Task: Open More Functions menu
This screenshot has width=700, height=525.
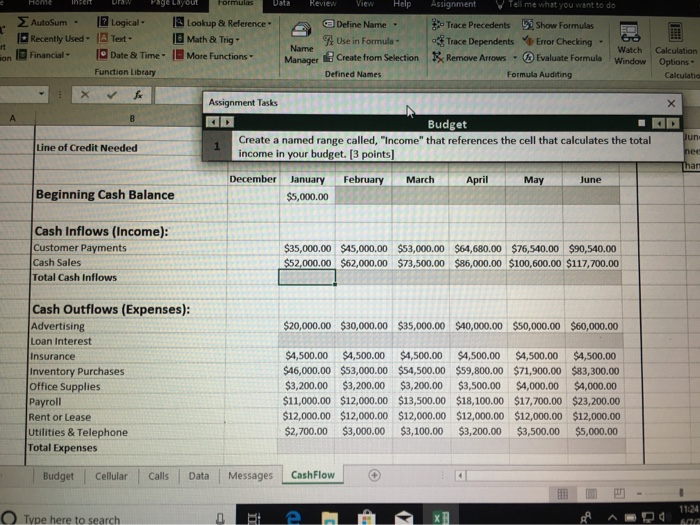Action: coord(213,56)
